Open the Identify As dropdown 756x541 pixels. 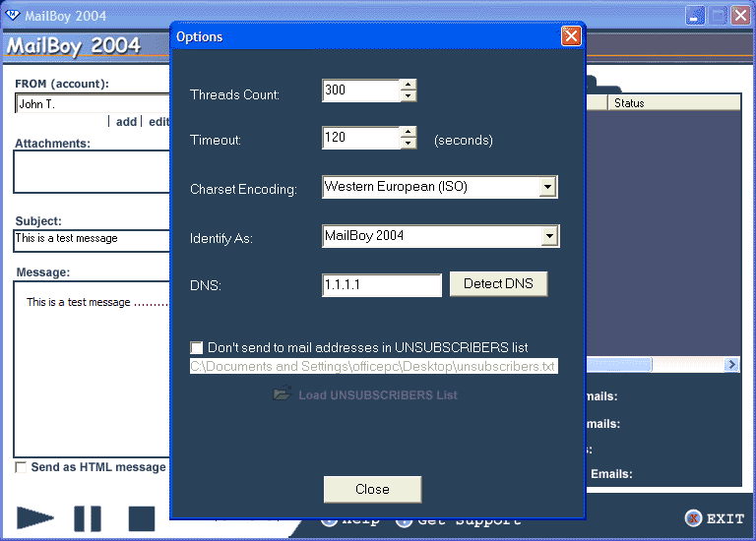point(549,236)
